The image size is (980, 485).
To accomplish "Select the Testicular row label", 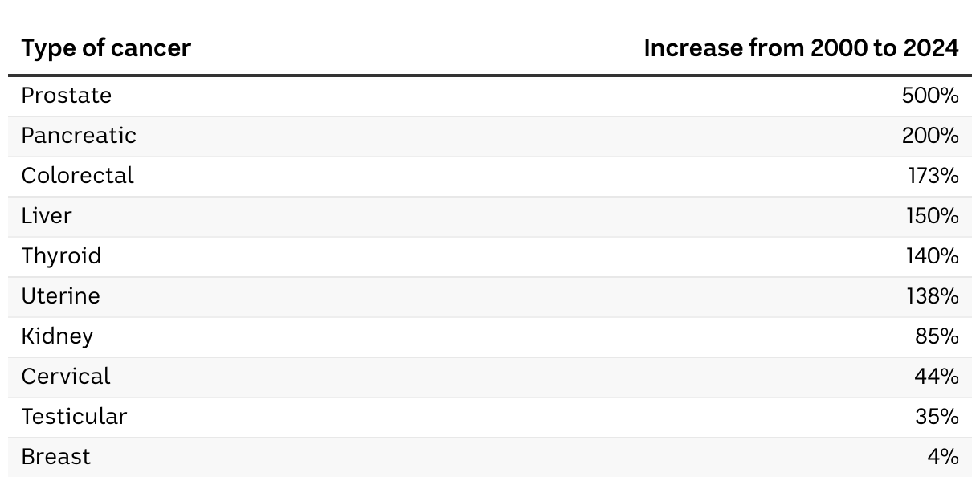I will (74, 417).
